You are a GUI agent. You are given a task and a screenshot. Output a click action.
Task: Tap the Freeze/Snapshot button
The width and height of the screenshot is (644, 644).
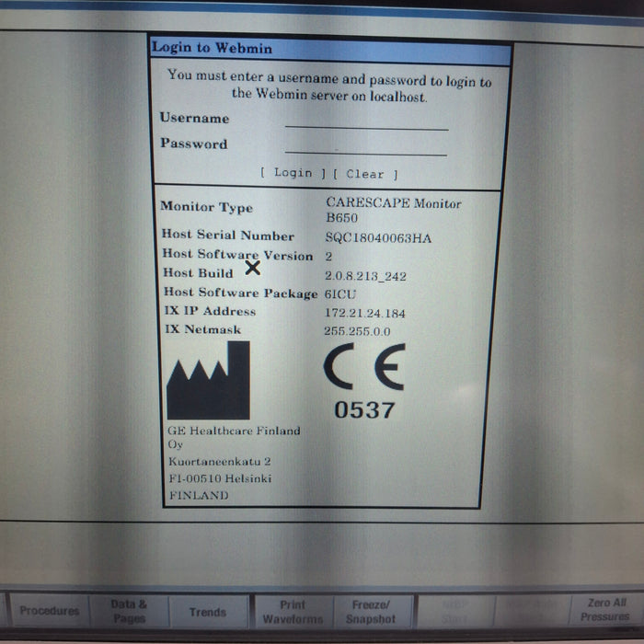tap(371, 612)
